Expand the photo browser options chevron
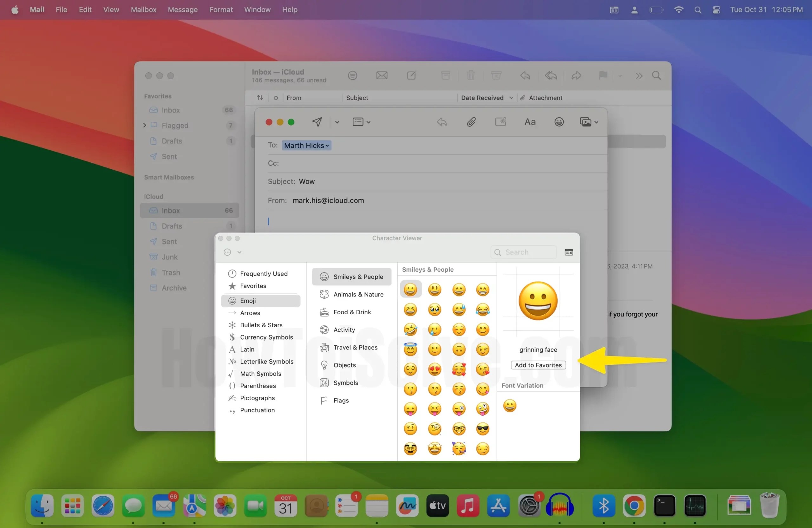812x528 pixels. pos(596,122)
